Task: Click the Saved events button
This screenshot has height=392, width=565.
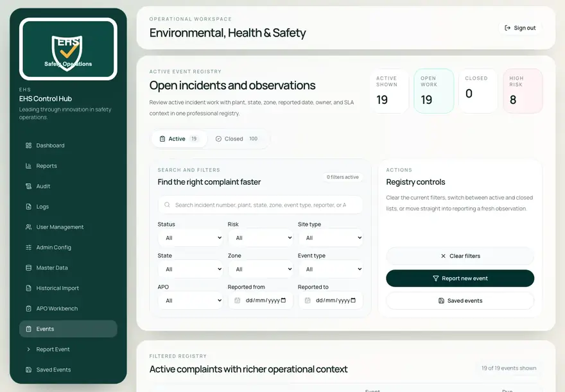Action: click(x=460, y=300)
